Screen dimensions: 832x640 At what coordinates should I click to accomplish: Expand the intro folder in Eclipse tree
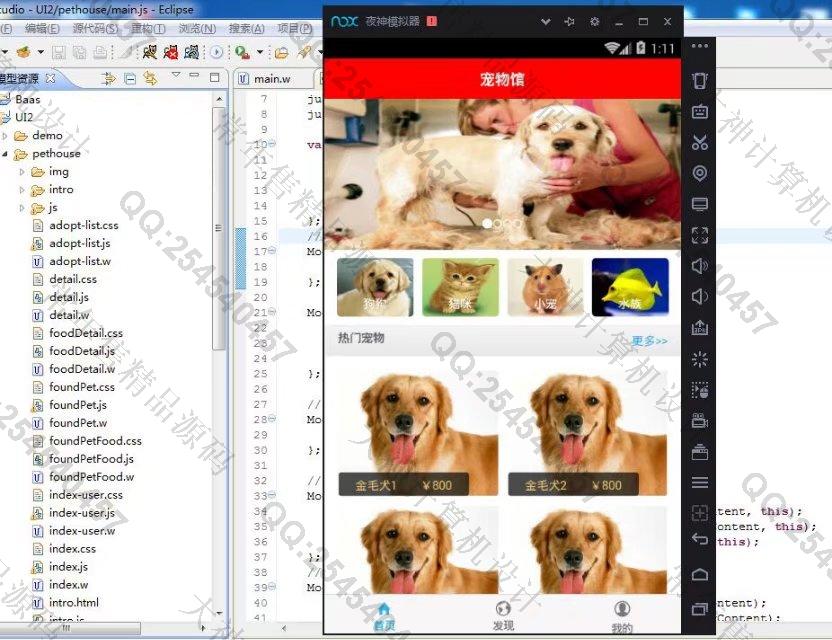pyautogui.click(x=22, y=190)
